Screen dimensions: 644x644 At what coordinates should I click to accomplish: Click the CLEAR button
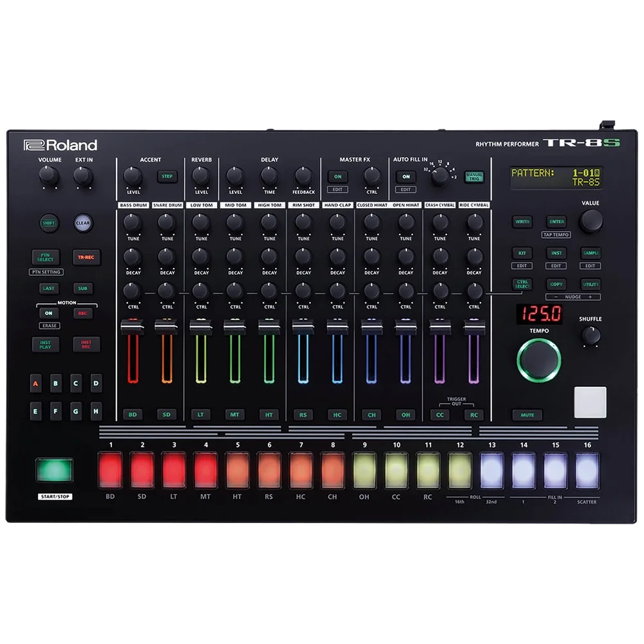coord(83,223)
